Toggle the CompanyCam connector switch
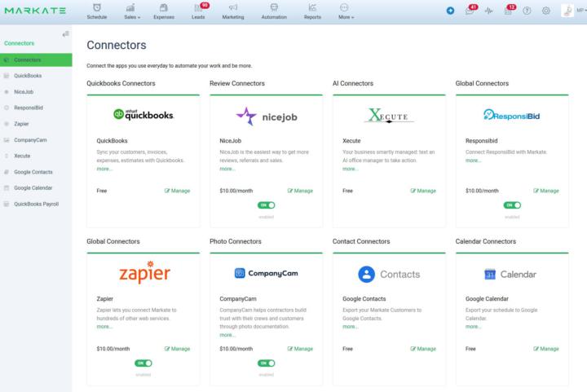Viewport: 587px width, 392px height. click(x=266, y=363)
